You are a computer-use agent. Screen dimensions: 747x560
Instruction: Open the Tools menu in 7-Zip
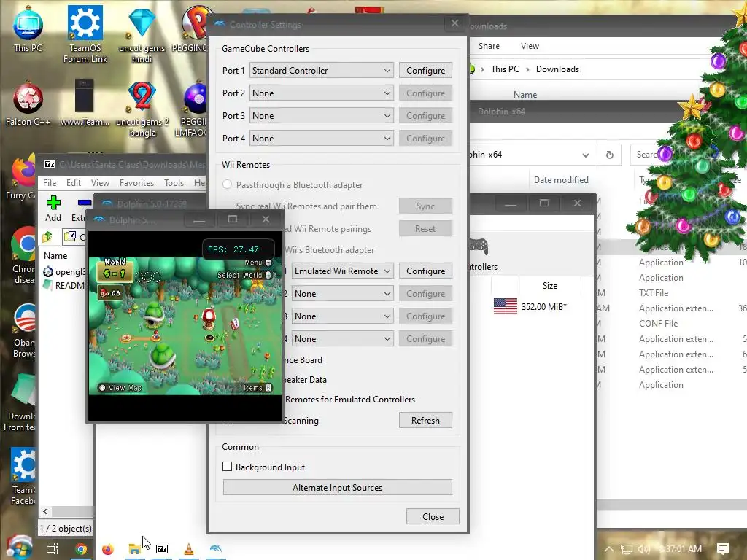point(174,183)
